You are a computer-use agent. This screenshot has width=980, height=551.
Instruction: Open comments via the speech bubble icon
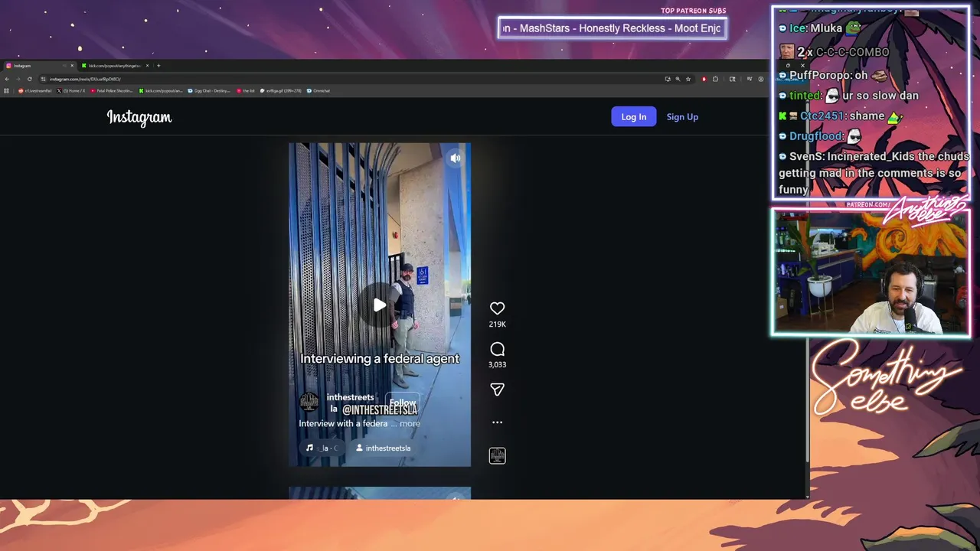click(497, 349)
